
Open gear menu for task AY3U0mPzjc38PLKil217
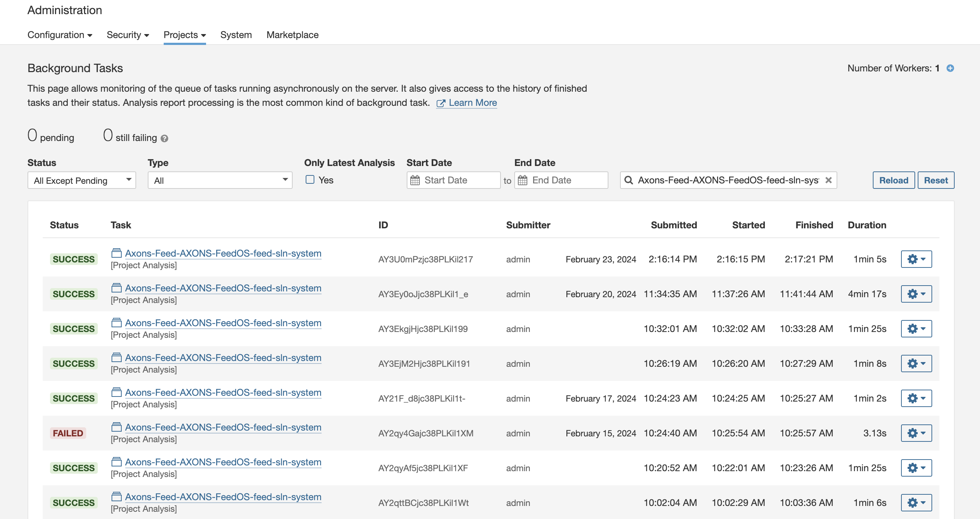(916, 259)
